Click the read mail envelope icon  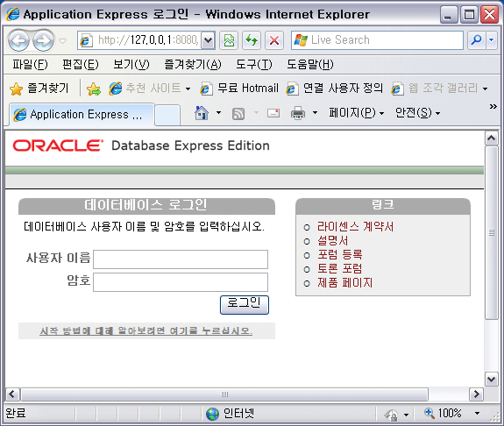[273, 113]
